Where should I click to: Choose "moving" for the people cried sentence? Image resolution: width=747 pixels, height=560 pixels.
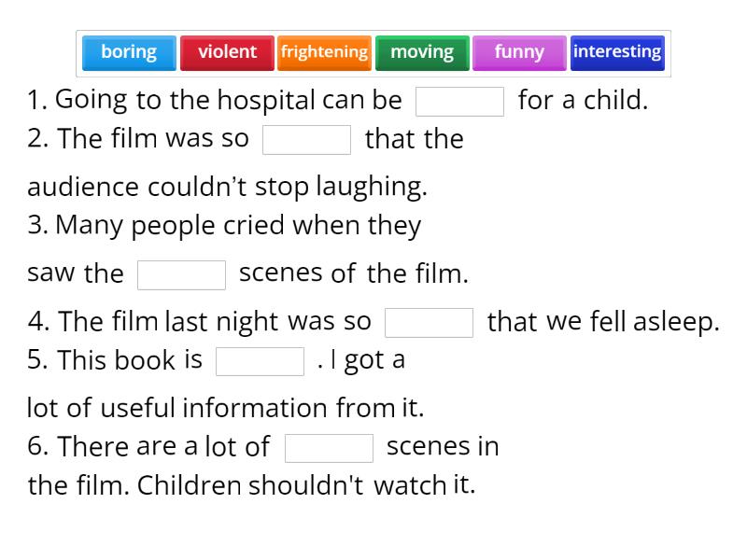point(422,52)
